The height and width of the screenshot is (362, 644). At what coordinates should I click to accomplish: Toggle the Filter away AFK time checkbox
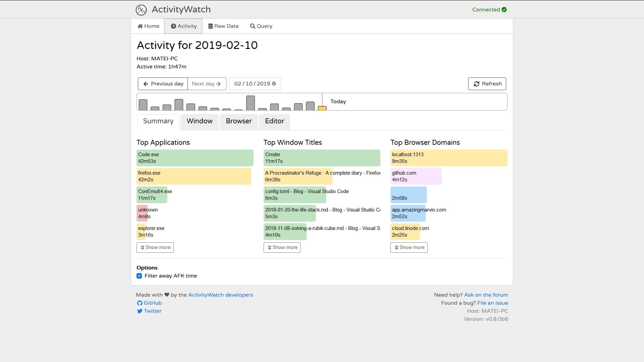(x=139, y=276)
